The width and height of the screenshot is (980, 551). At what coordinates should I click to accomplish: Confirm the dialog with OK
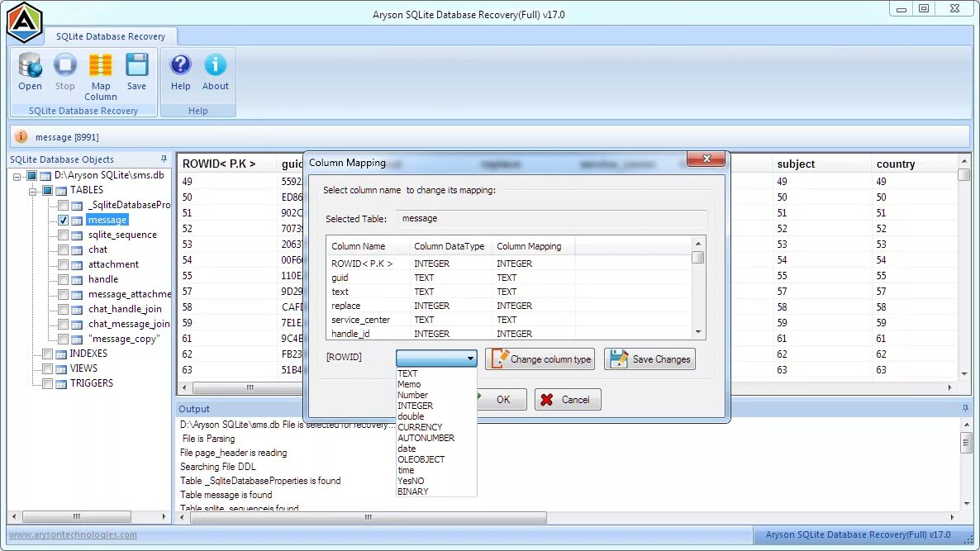pos(502,400)
